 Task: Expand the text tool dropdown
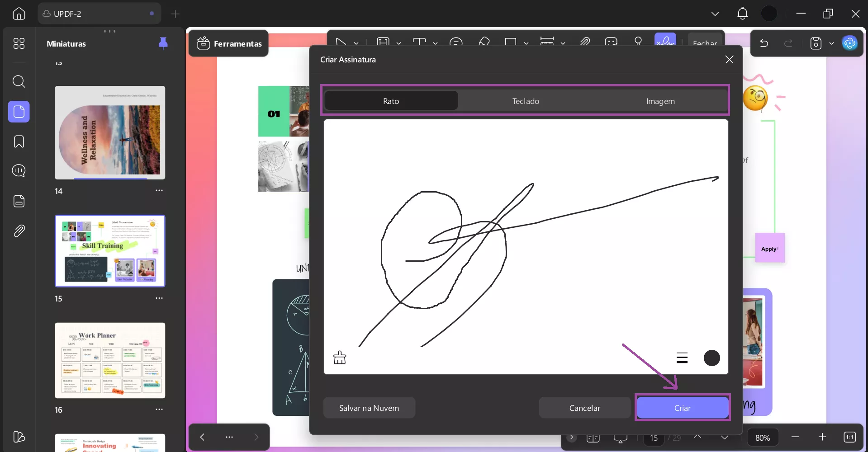[x=435, y=43]
